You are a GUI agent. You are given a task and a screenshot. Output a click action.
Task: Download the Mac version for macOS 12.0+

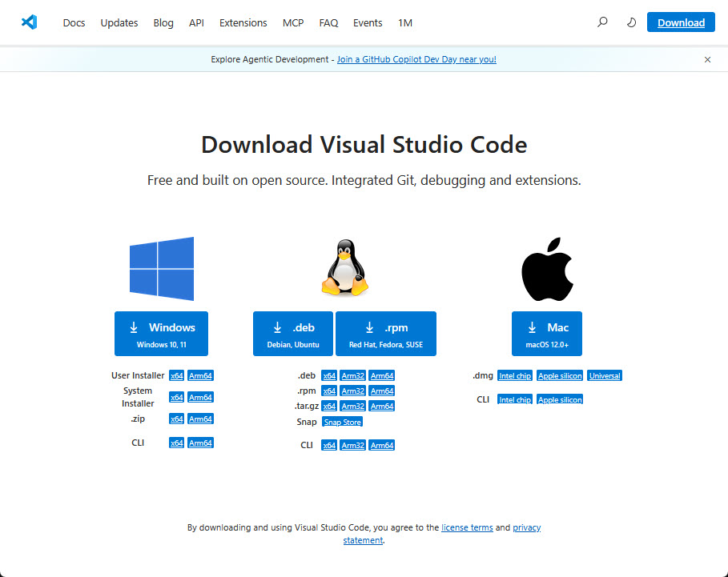(x=546, y=333)
